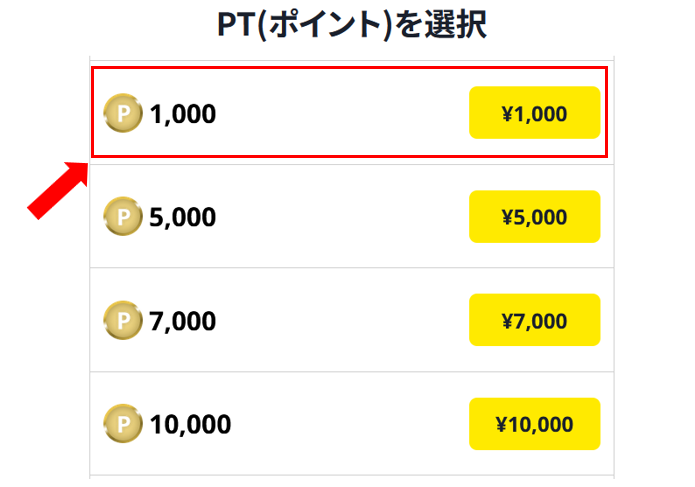Select the P coin icon beside 7,000
Viewport: 695px width, 487px height.
pos(123,320)
